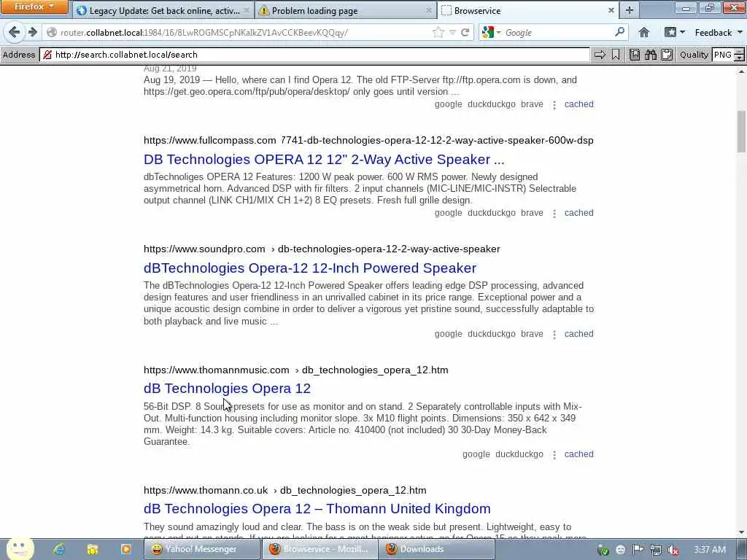
Task: Click duckduckgo link under the soundpro result
Action: tap(491, 334)
